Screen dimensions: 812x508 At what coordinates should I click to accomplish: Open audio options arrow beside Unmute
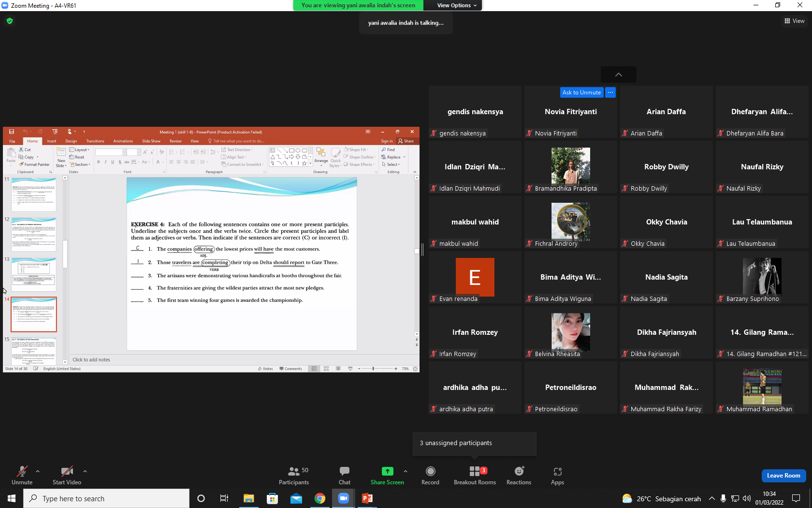(x=38, y=471)
